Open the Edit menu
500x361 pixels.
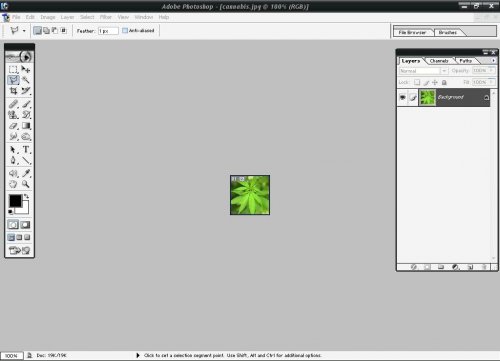click(30, 17)
